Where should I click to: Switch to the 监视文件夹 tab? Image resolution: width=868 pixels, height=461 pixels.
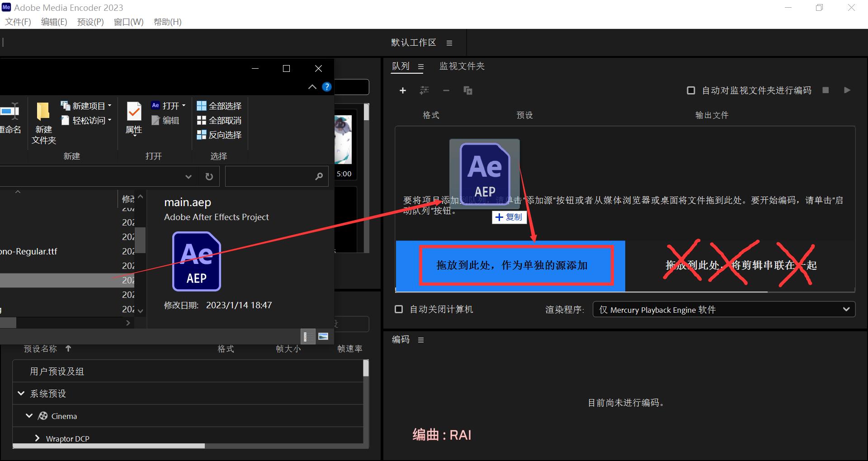pyautogui.click(x=461, y=66)
